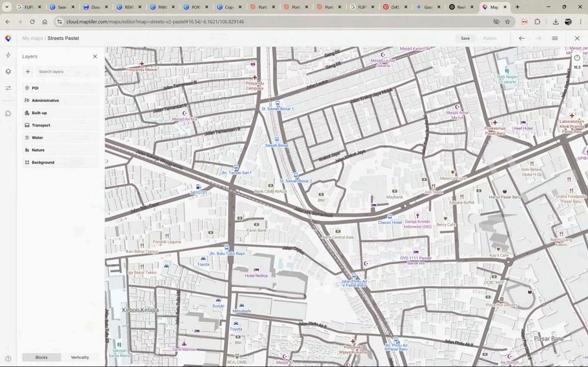The height and width of the screenshot is (367, 588).
Task: Switch to Verticality mode
Action: coord(80,357)
